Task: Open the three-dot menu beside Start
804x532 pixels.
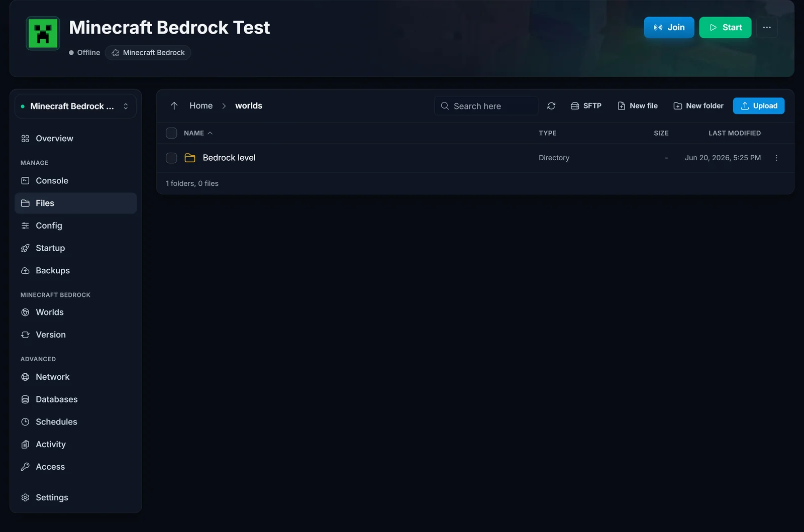Action: click(x=767, y=28)
